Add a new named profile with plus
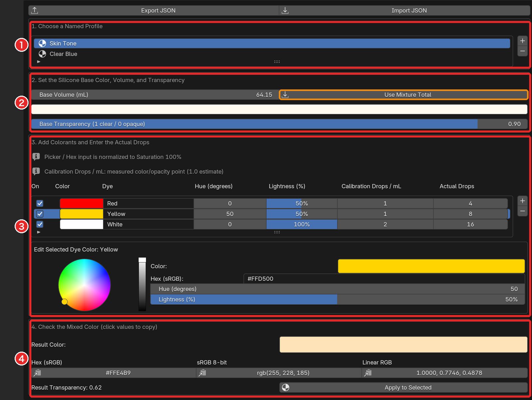Viewport: 532px width, 400px height. coord(522,41)
